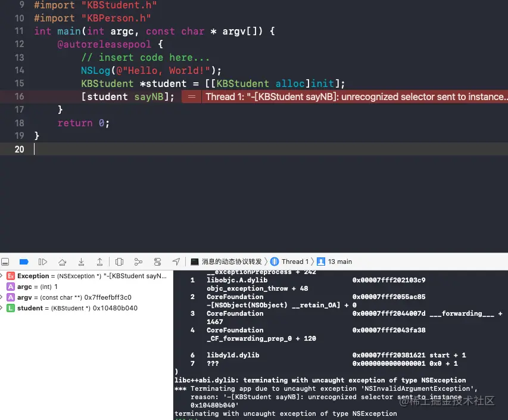Screen dimensions: 508x420
Task: Click the alloc keyword on line 15
Action: [x=289, y=83]
